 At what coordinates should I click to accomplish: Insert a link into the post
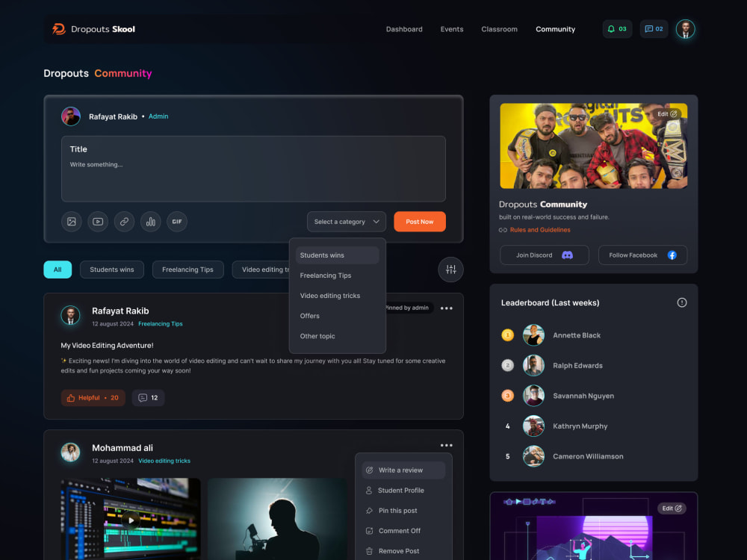click(x=124, y=222)
